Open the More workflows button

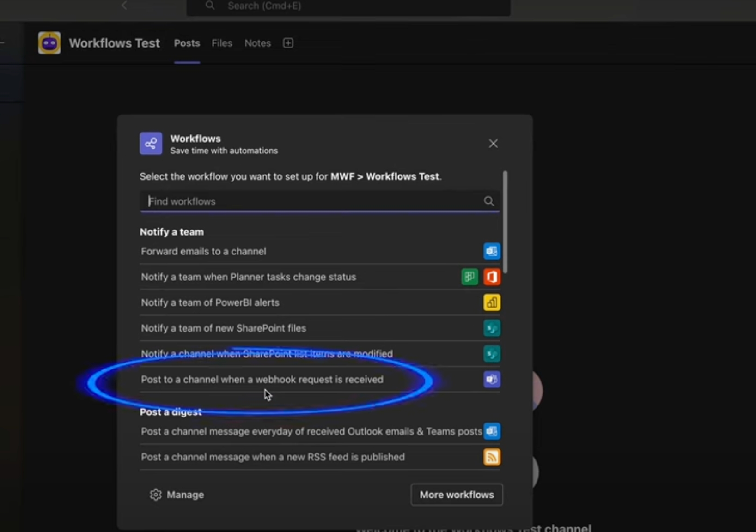pyautogui.click(x=457, y=495)
